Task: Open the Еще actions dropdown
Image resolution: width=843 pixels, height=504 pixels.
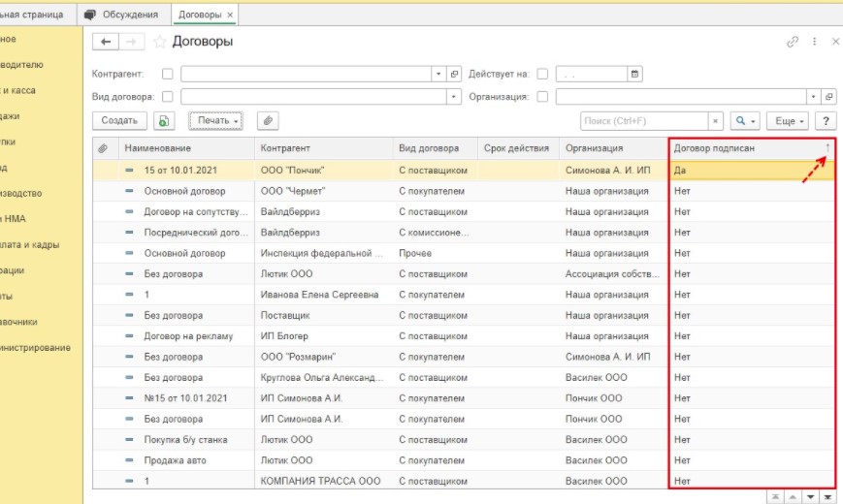Action: coord(787,121)
